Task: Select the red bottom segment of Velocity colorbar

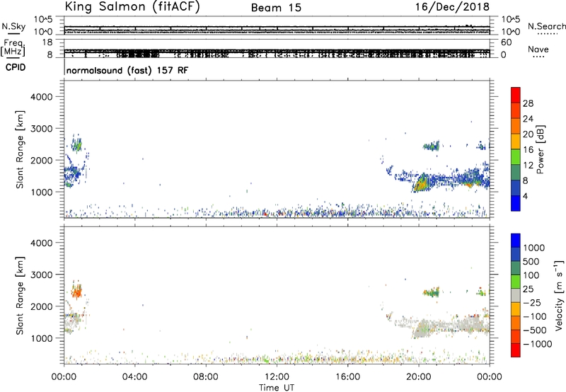Action: pyautogui.click(x=516, y=350)
